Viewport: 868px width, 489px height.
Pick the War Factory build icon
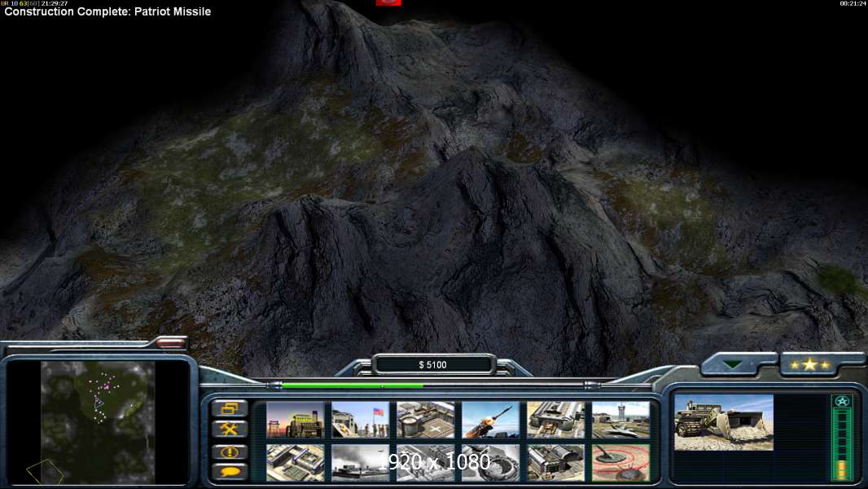tap(555, 420)
